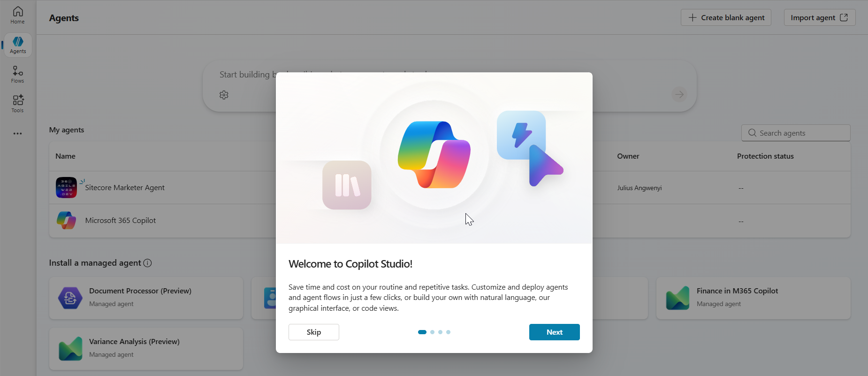Select the first tour step indicator
This screenshot has height=376, width=868.
(422, 332)
